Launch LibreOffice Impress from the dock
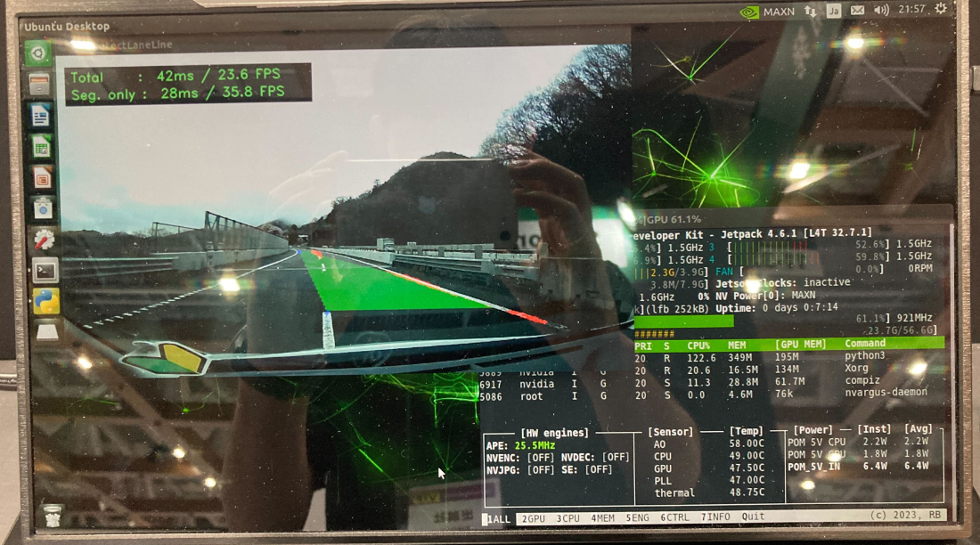The width and height of the screenshot is (980, 545). tap(42, 179)
